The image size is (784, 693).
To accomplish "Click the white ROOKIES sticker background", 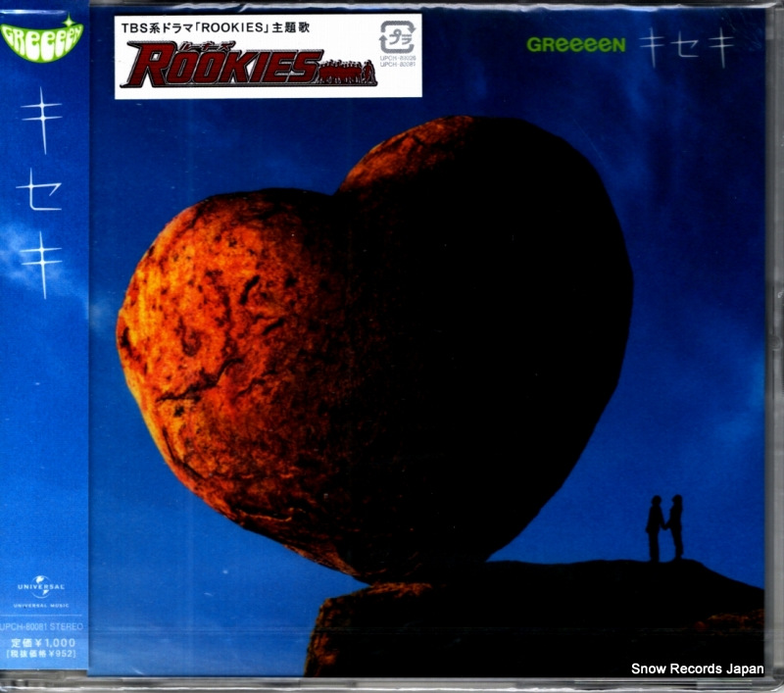I will (x=268, y=57).
